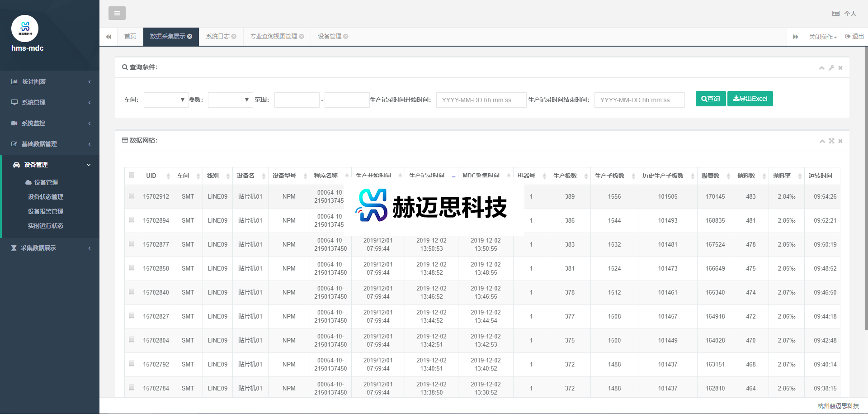Expand the 系统监控 sidebar menu

50,123
